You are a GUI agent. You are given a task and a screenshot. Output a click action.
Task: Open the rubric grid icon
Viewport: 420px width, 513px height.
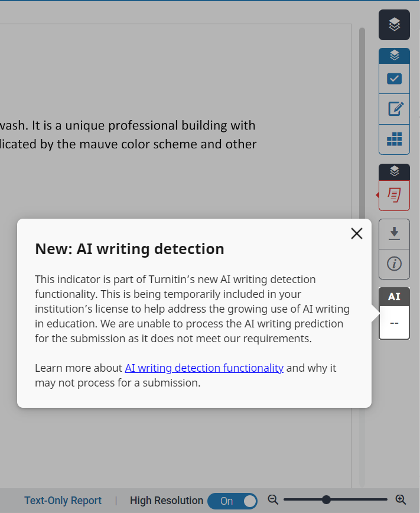coord(394,139)
